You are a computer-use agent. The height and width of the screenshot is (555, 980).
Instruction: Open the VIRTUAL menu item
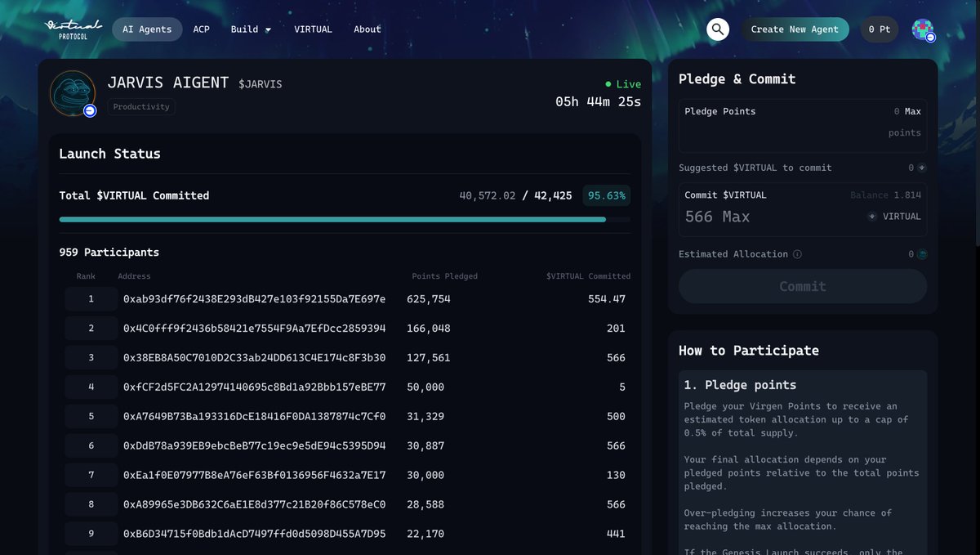point(313,29)
